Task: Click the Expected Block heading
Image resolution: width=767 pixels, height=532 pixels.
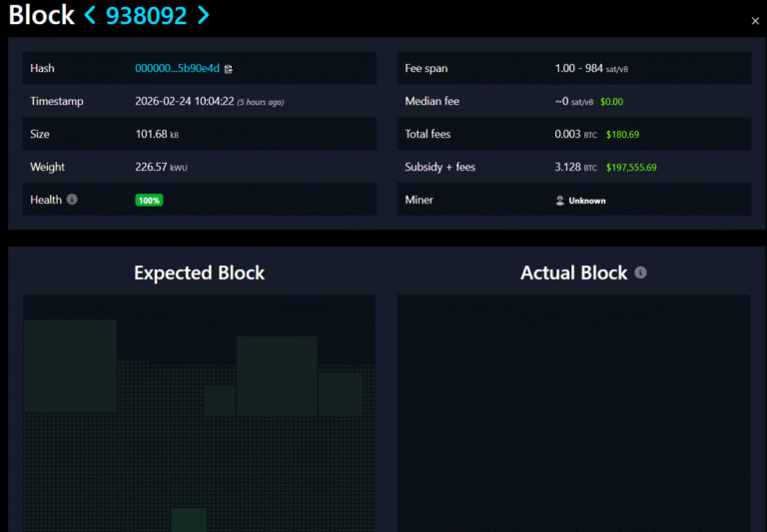Action: (x=199, y=272)
